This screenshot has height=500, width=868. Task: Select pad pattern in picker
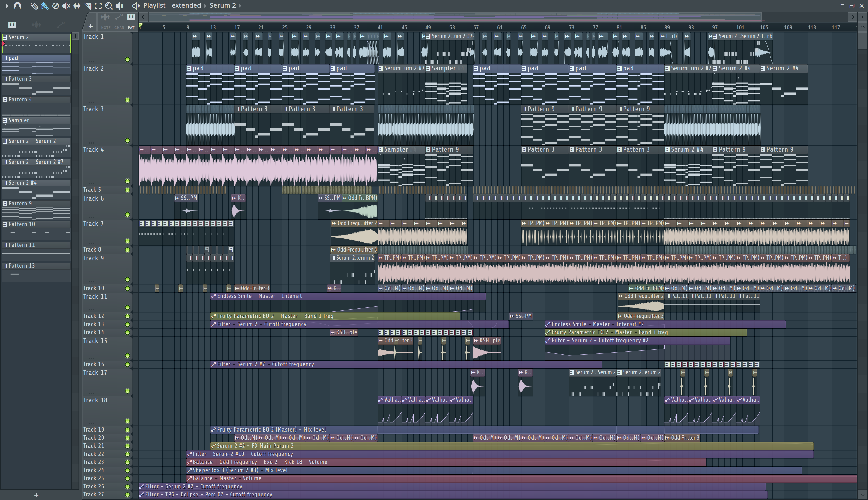click(x=36, y=64)
